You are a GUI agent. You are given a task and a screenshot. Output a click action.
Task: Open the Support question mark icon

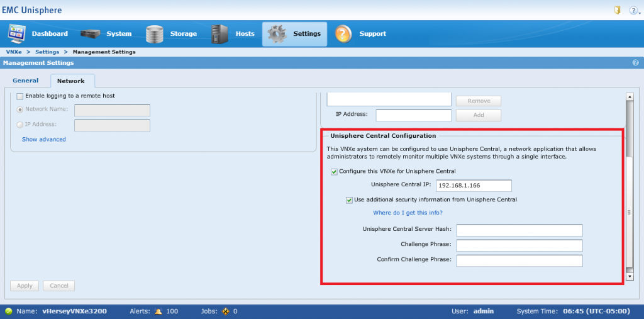coord(343,33)
